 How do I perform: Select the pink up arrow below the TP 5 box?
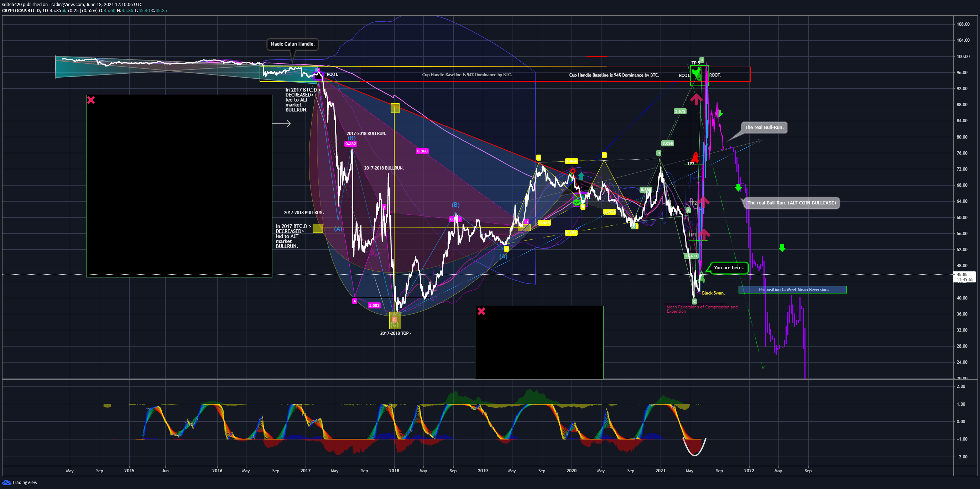696,99
